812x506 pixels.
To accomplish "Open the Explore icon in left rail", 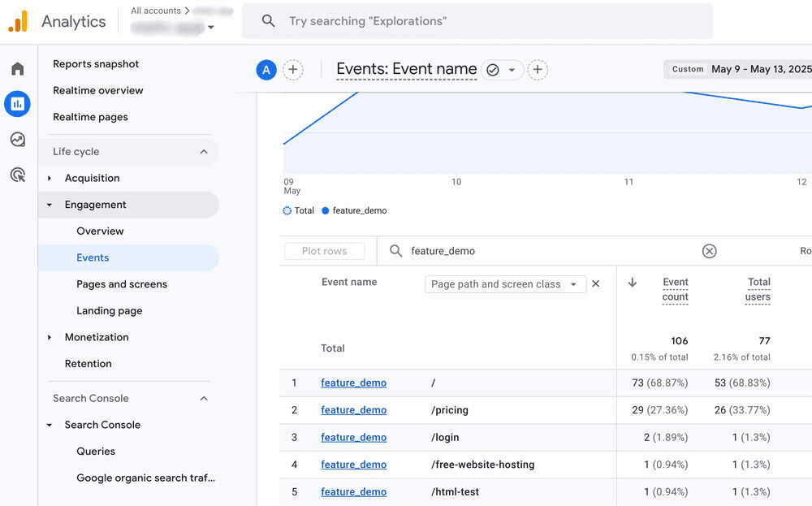I will (17, 140).
